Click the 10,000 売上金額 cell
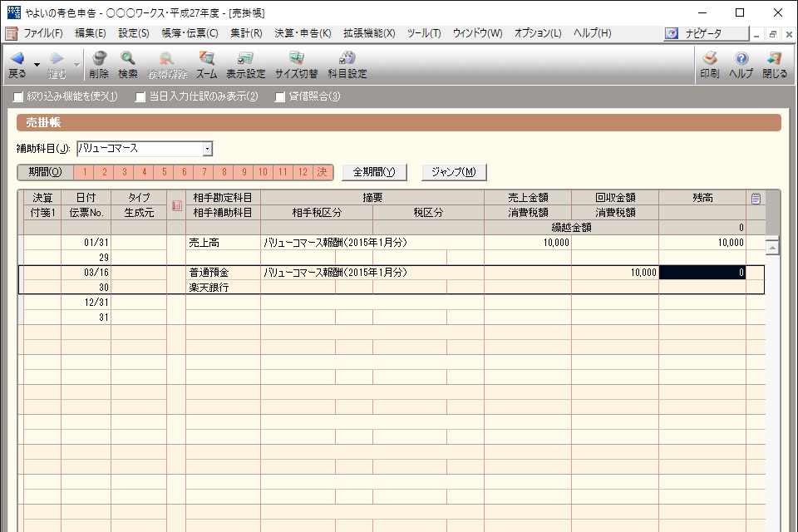This screenshot has width=798, height=532. click(528, 243)
